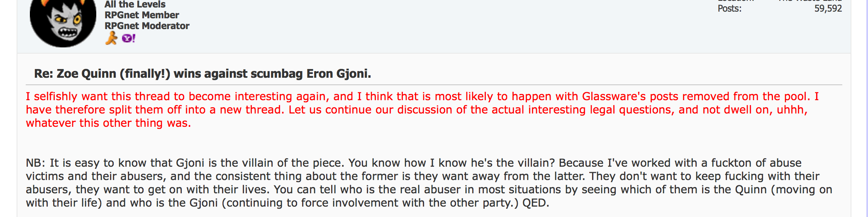Click the 'NB:' at the paragraph start
868x217 pixels.
(36, 163)
